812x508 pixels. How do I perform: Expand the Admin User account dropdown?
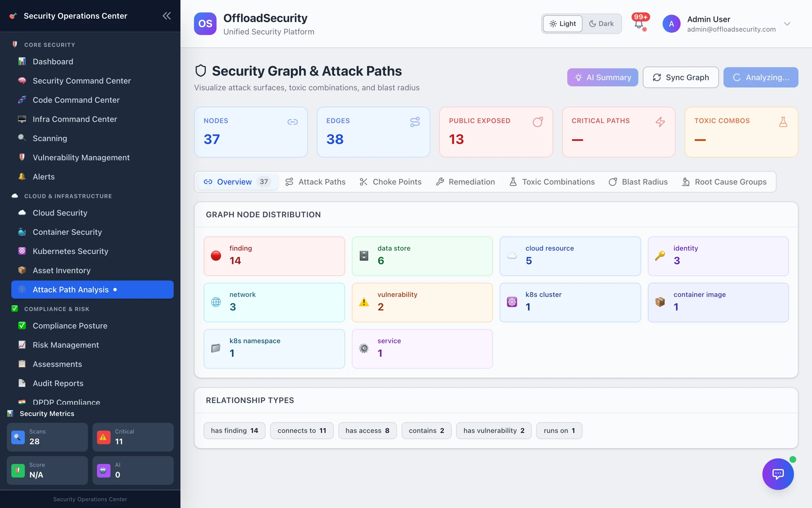[x=787, y=24]
